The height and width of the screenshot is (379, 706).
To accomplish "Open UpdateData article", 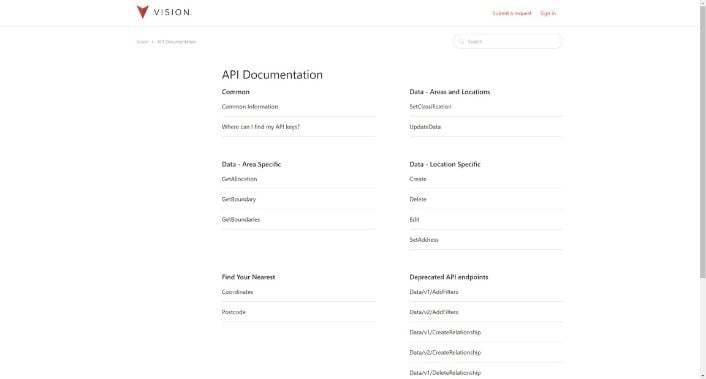I will pyautogui.click(x=425, y=127).
